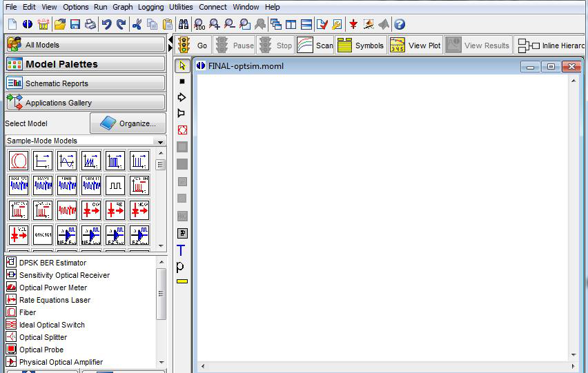Set zoom to 100 percent icon
Viewport: 588px width, 373px height.
click(199, 24)
